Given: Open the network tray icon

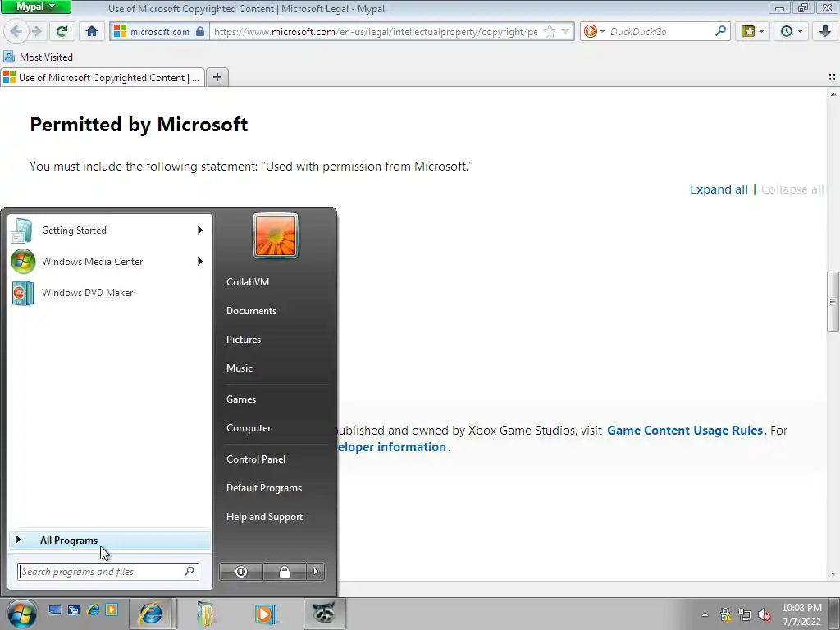Looking at the screenshot, I should (745, 614).
